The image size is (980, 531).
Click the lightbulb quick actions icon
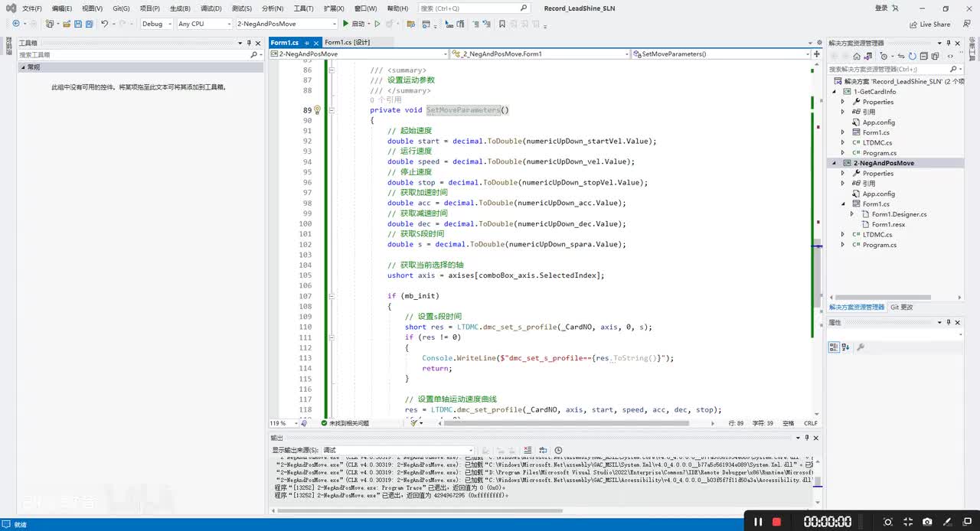pos(317,110)
